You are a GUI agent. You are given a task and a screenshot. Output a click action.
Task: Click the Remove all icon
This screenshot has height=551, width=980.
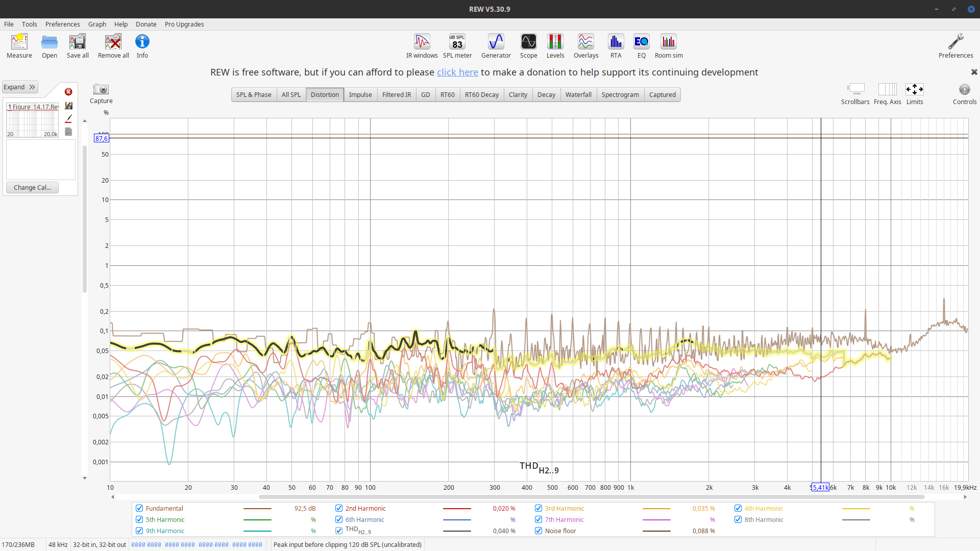(x=113, y=46)
